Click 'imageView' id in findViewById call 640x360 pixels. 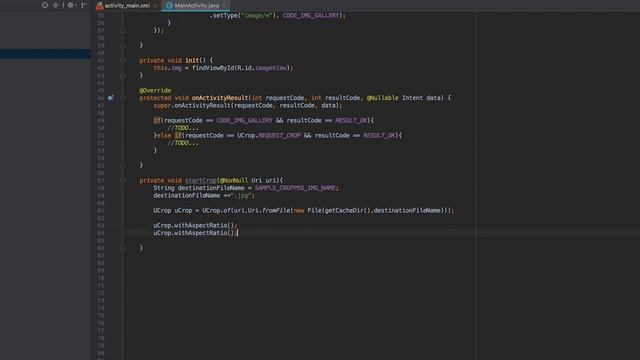[271, 68]
